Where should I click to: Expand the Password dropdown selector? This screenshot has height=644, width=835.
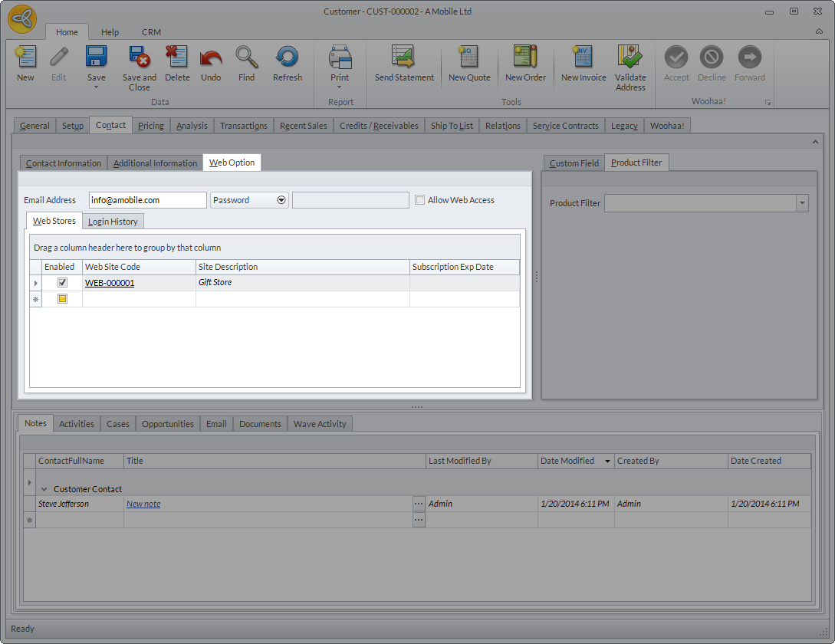coord(281,200)
